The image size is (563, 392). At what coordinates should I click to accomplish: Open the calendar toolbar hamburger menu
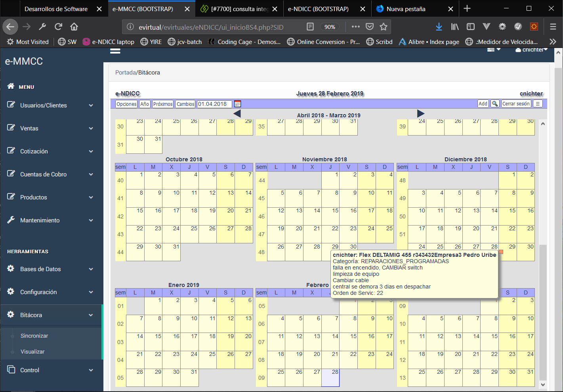click(537, 104)
